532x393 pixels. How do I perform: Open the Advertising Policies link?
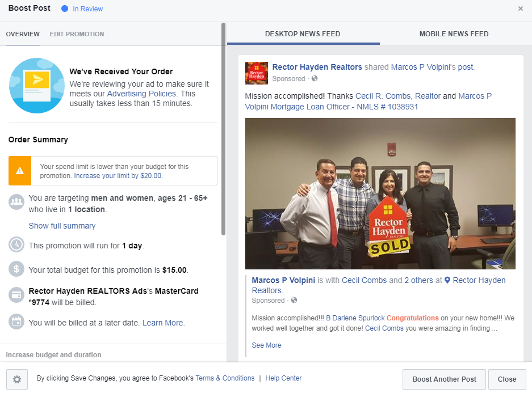[x=141, y=94]
